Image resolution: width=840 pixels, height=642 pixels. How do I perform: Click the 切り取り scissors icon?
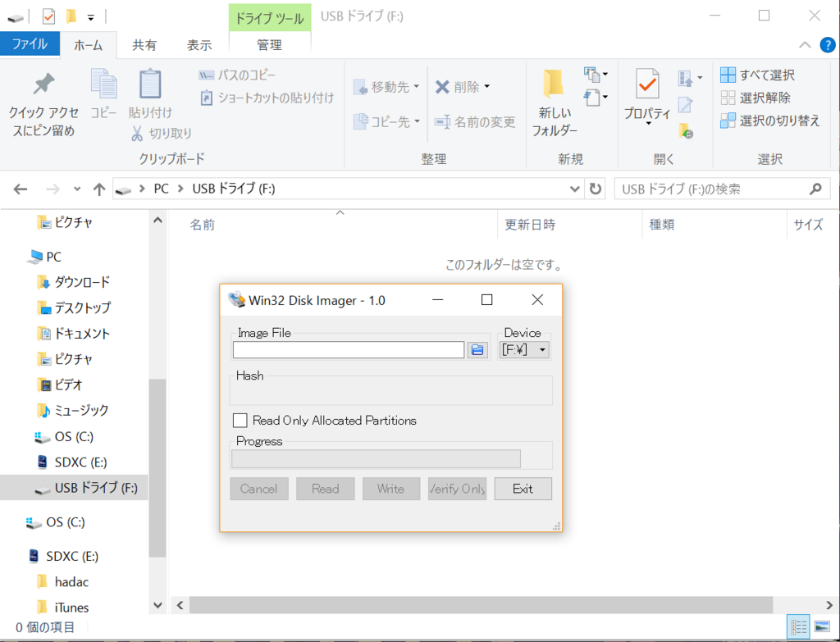137,133
